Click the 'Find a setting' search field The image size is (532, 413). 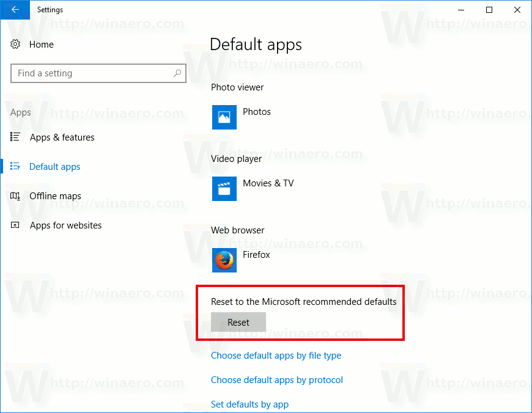(92, 73)
